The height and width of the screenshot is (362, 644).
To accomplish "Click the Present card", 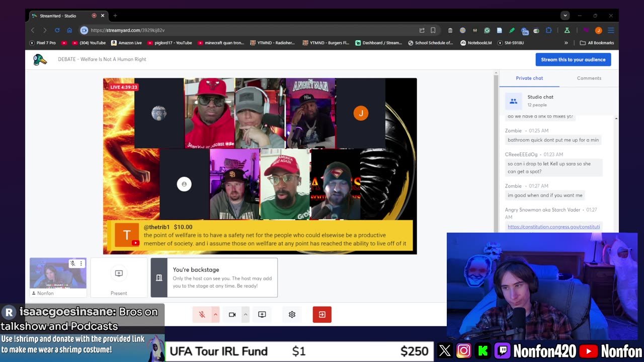I will coord(119,278).
